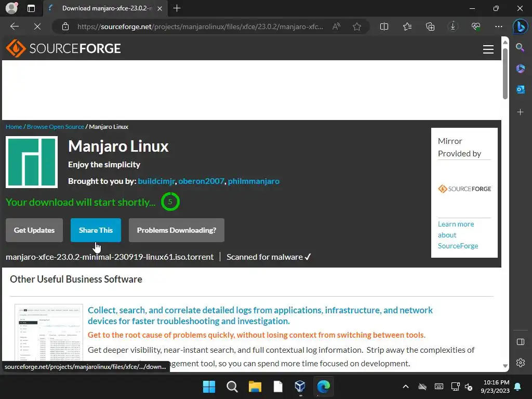Open Settings and more ellipsis menu

pyautogui.click(x=498, y=26)
